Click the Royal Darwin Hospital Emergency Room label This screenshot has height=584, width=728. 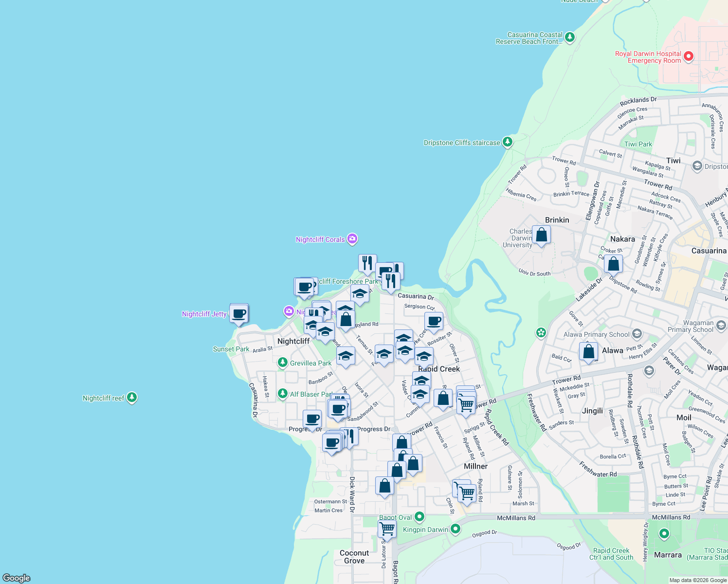[648, 57]
